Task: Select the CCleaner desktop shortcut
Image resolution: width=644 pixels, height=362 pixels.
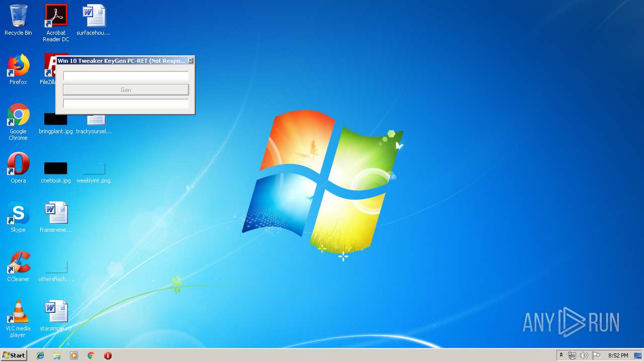Action: point(18,266)
